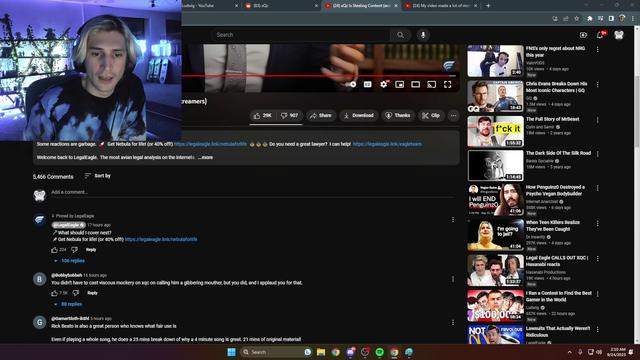
Task: Expand the 88 replies thread
Action: point(68,304)
